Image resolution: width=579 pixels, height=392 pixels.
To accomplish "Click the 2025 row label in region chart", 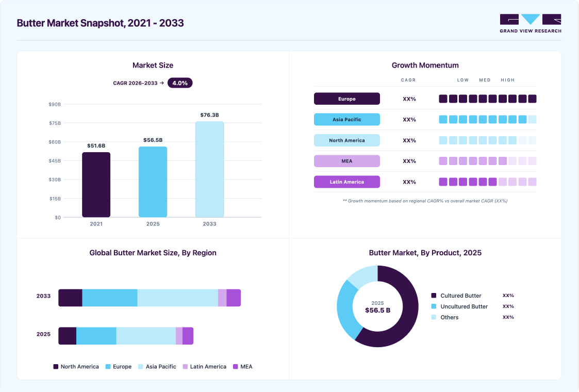I will tap(44, 334).
